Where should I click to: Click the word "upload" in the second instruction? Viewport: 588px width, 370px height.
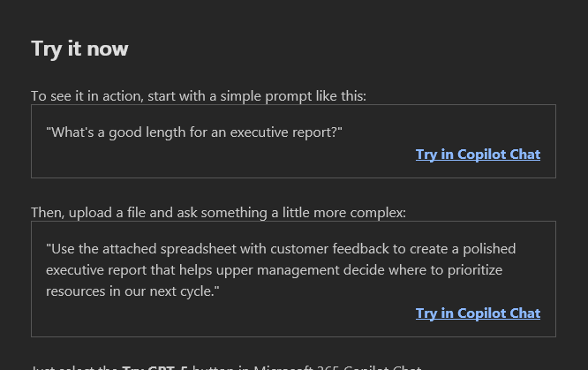click(x=90, y=213)
